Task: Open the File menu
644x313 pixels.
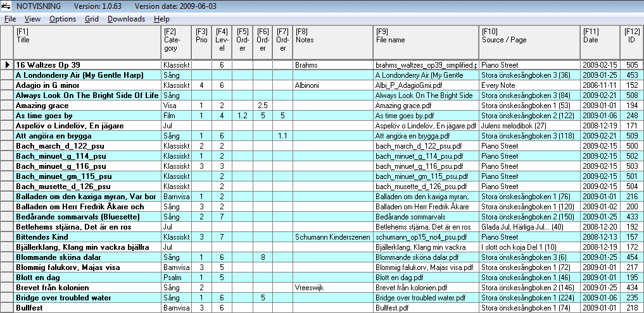Action: tap(10, 19)
